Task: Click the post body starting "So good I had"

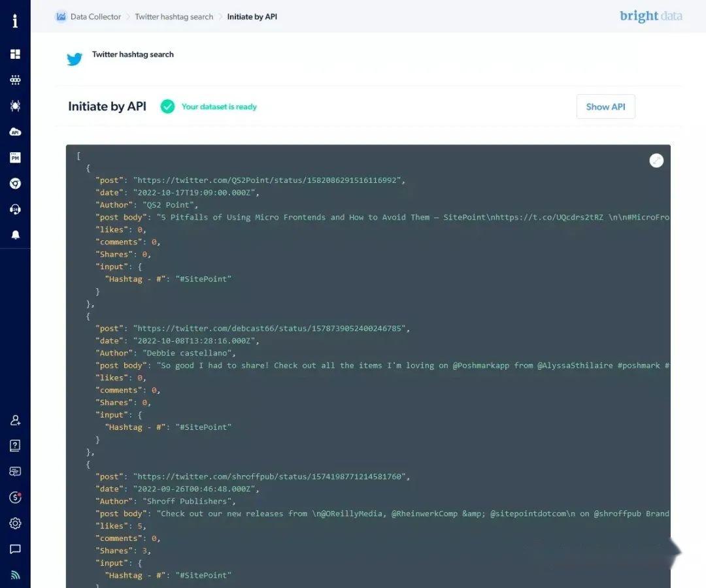Action: [x=413, y=366]
